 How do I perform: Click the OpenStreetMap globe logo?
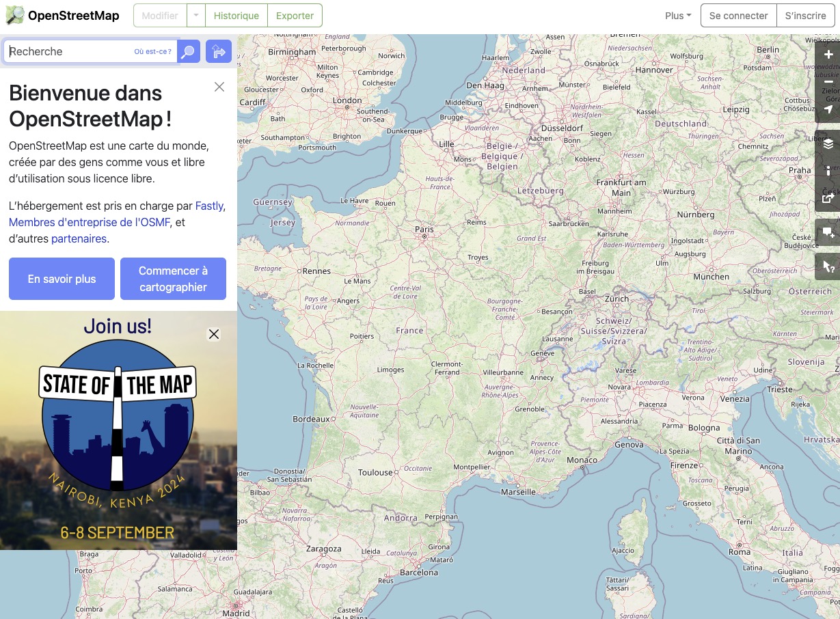click(14, 15)
